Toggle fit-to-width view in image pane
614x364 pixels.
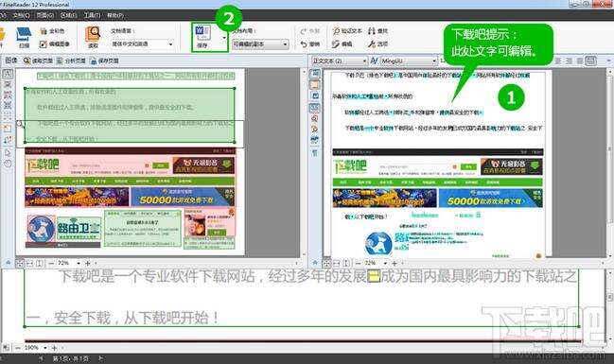coord(29,264)
